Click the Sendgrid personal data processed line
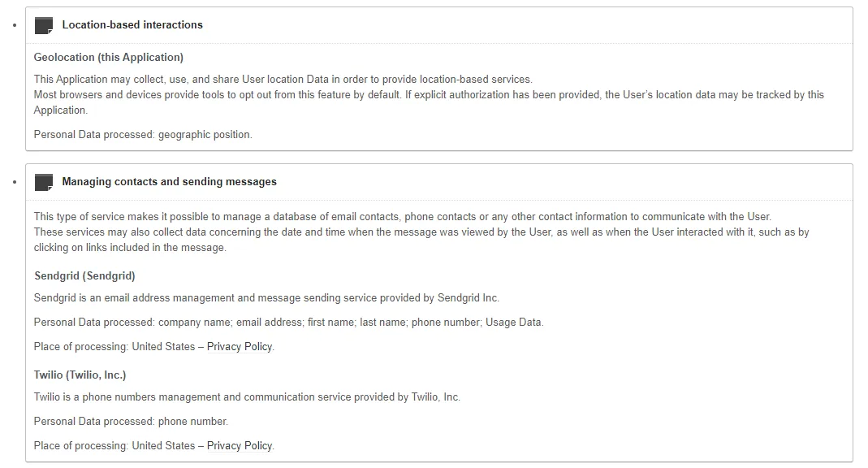868x468 pixels. [288, 323]
